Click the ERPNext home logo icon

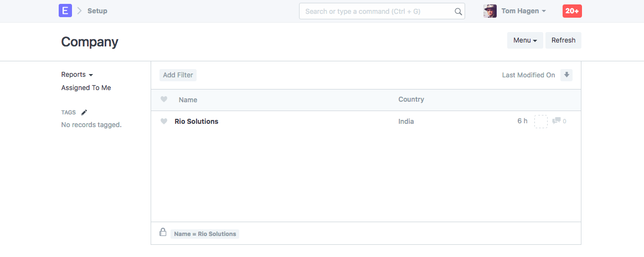click(x=65, y=11)
